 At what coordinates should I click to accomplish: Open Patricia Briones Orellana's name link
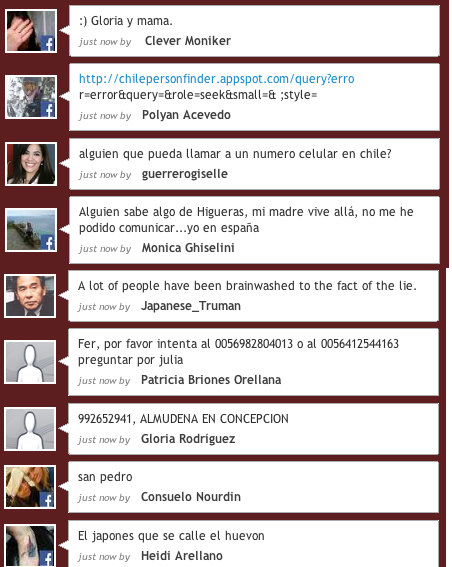click(211, 380)
